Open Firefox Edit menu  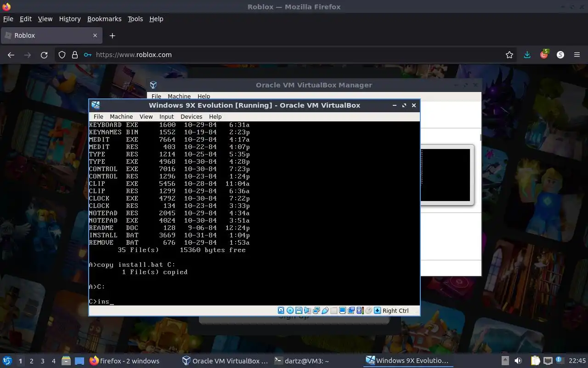[26, 19]
